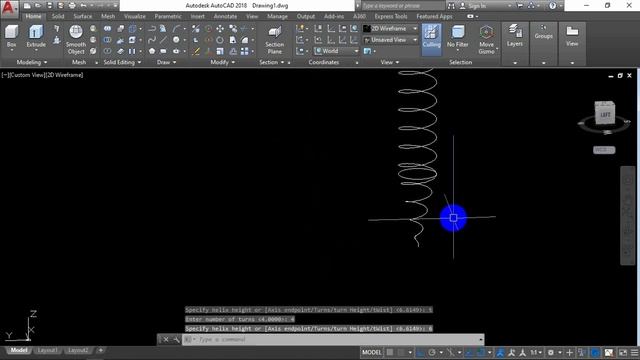Screen dimensions: 640x360
Task: Click the Move tool in Modify panel
Action: [x=220, y=29]
